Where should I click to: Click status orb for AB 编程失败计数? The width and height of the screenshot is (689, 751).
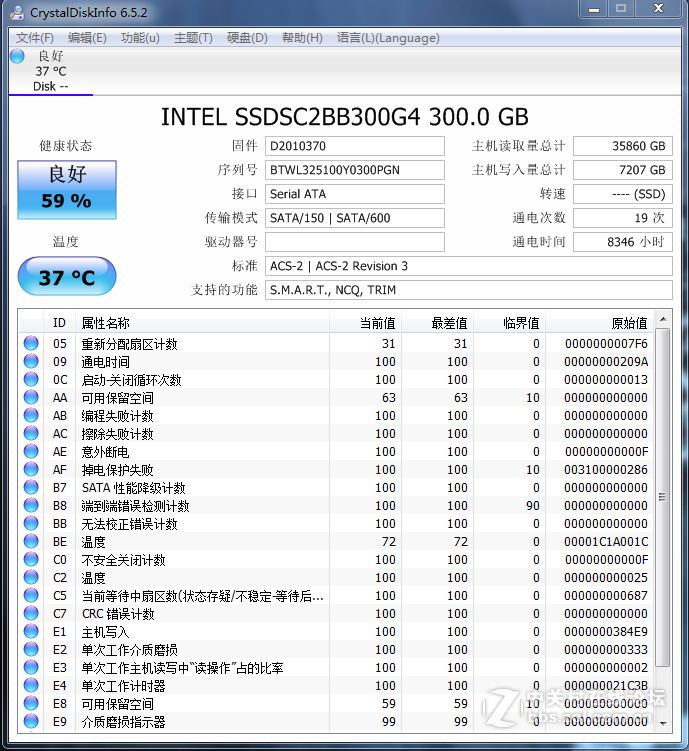click(x=31, y=415)
